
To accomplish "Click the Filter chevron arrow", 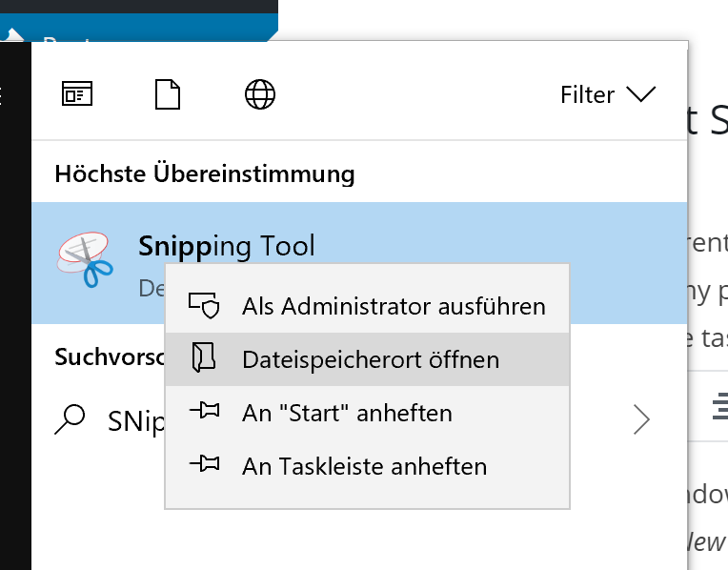I will (x=641, y=94).
